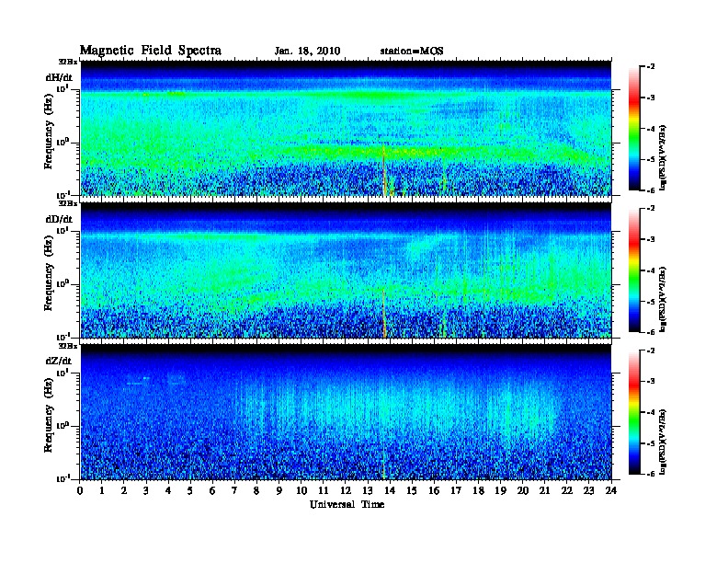Click the 10^-1 frequency tick of the dH/dt panel
Viewport: 728px width, 563px height.
point(63,194)
